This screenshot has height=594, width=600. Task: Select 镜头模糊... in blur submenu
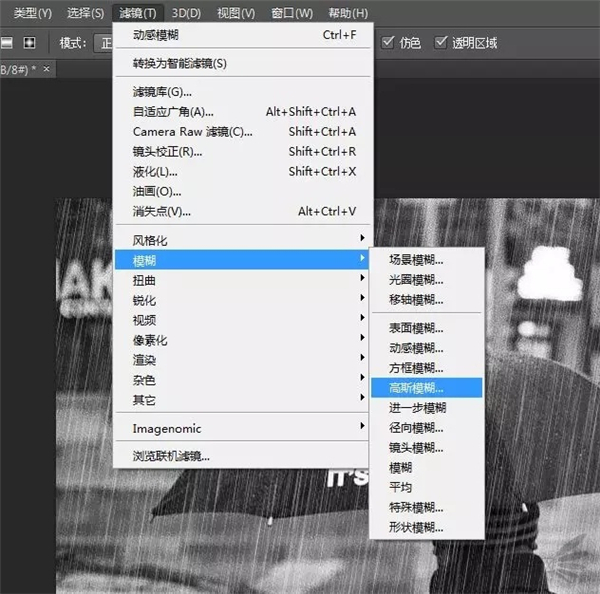427,447
